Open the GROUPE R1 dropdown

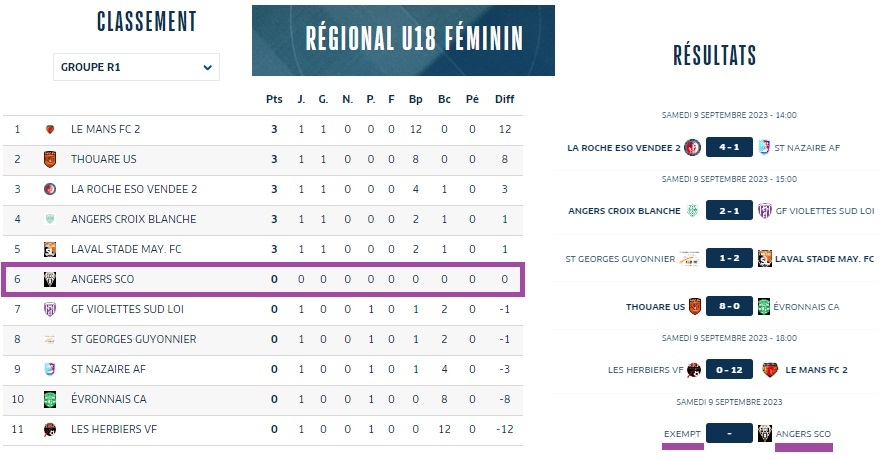coord(136,67)
